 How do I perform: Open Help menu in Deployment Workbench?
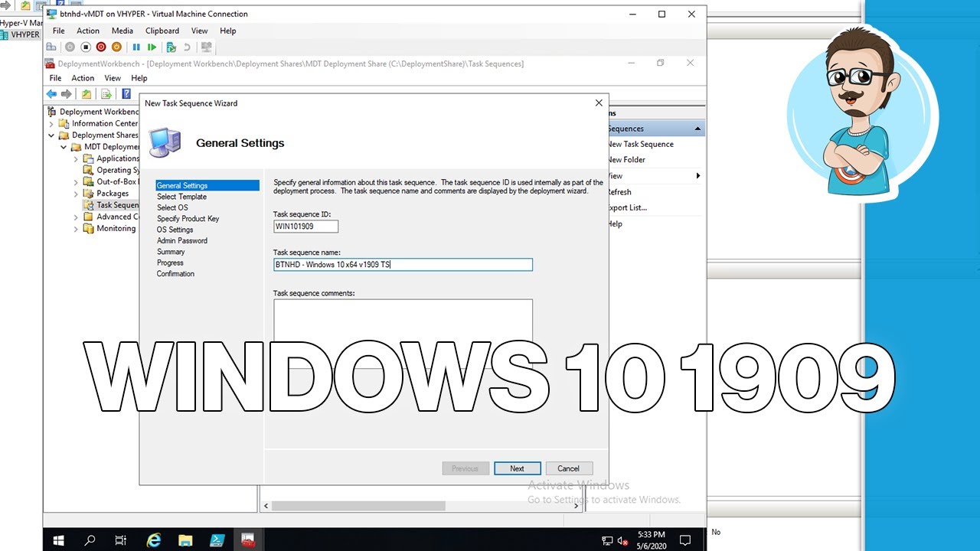[x=139, y=78]
